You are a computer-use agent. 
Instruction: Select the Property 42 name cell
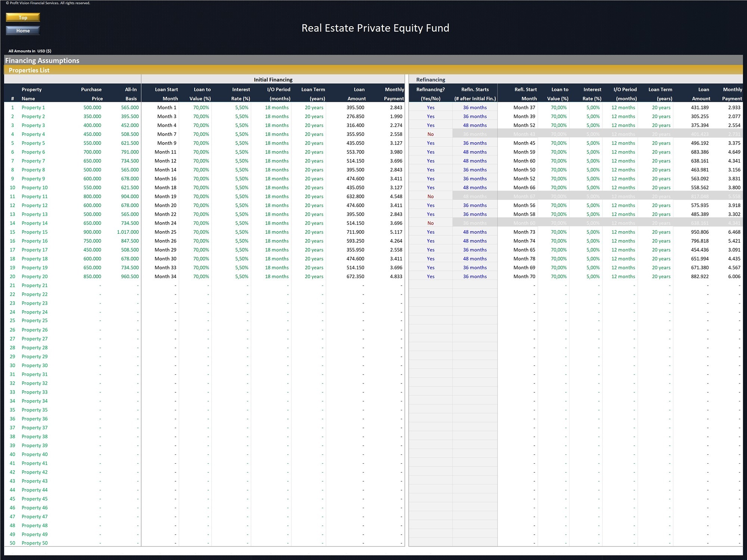[34, 472]
